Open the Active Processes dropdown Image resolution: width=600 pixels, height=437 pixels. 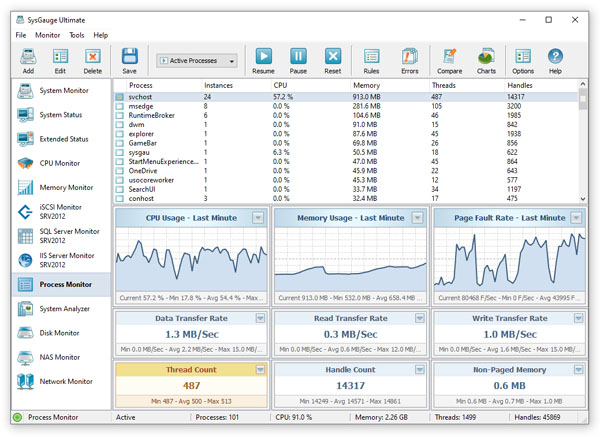tap(197, 61)
